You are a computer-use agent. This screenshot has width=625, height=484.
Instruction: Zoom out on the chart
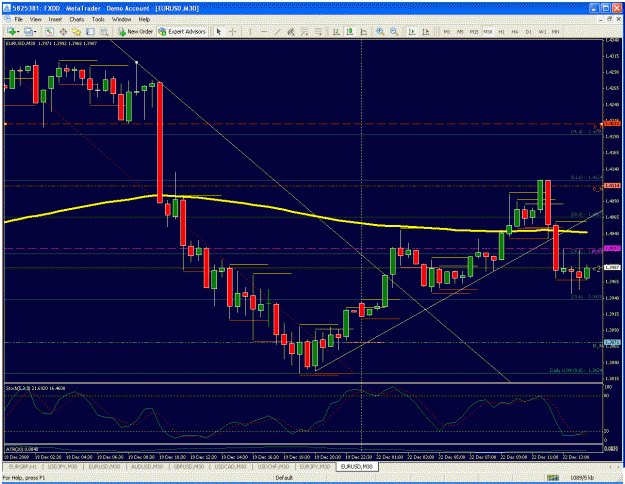pyautogui.click(x=394, y=31)
